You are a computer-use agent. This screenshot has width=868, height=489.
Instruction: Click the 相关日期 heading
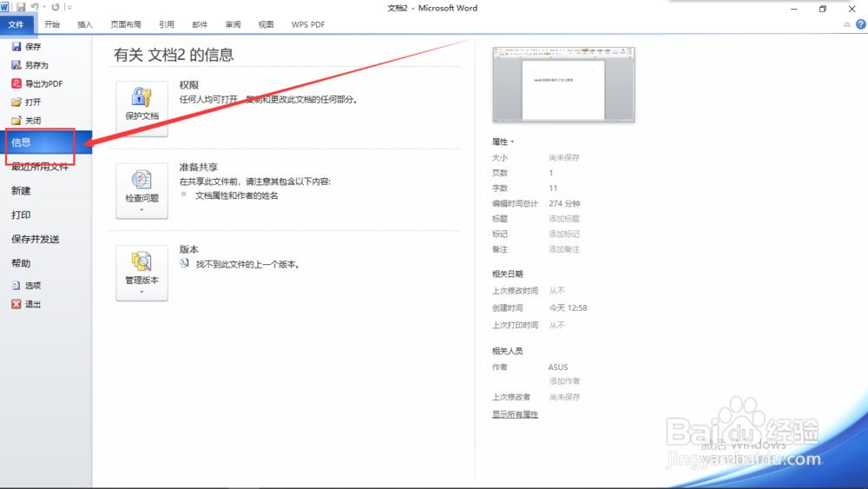[x=507, y=274]
